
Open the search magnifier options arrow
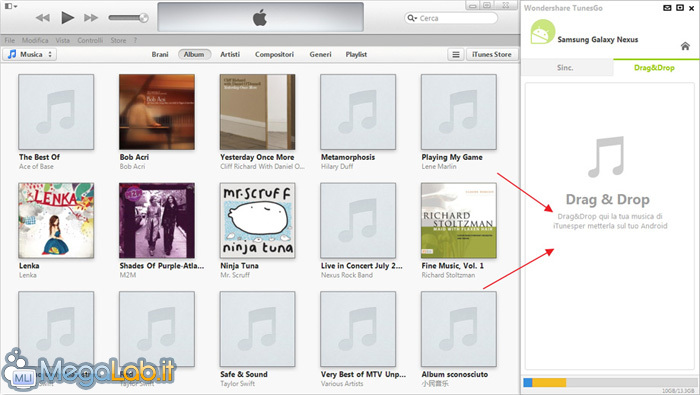(x=412, y=18)
